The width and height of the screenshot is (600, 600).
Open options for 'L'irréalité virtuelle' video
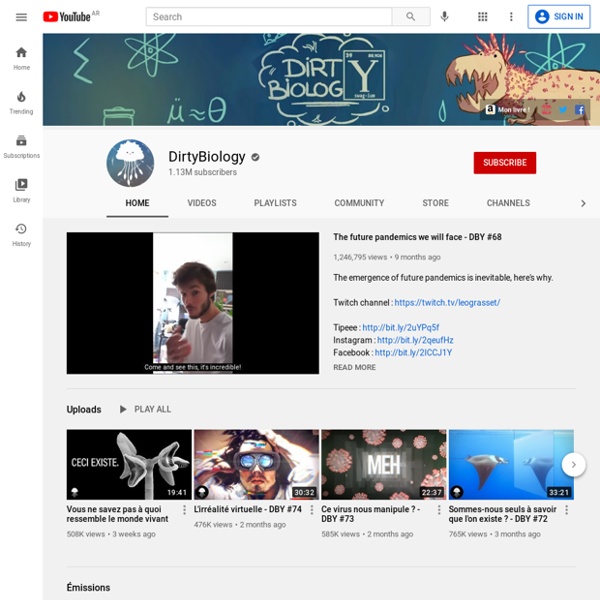click(x=311, y=509)
